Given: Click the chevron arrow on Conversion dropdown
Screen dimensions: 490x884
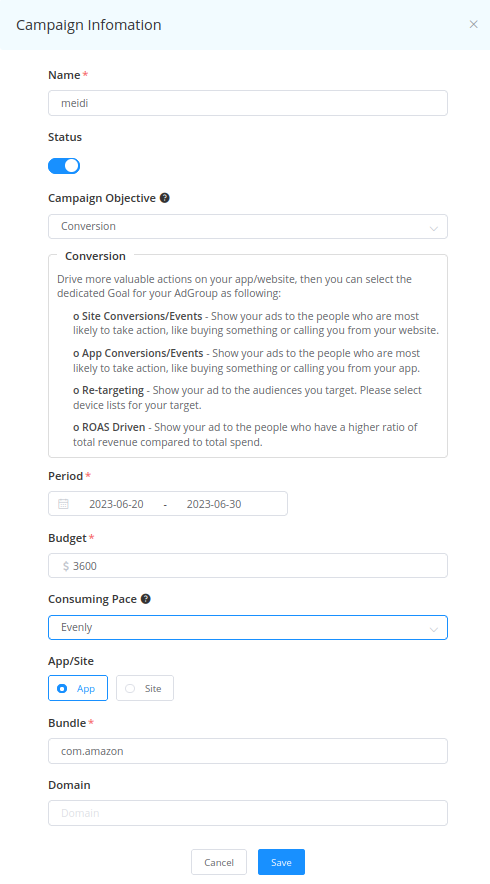Looking at the screenshot, I should [x=434, y=228].
